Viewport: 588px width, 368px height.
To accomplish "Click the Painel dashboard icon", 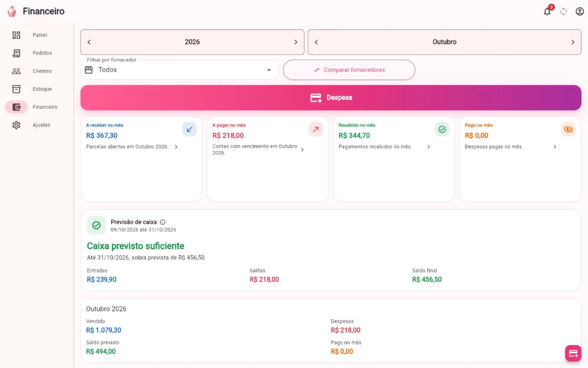I will pyautogui.click(x=16, y=35).
